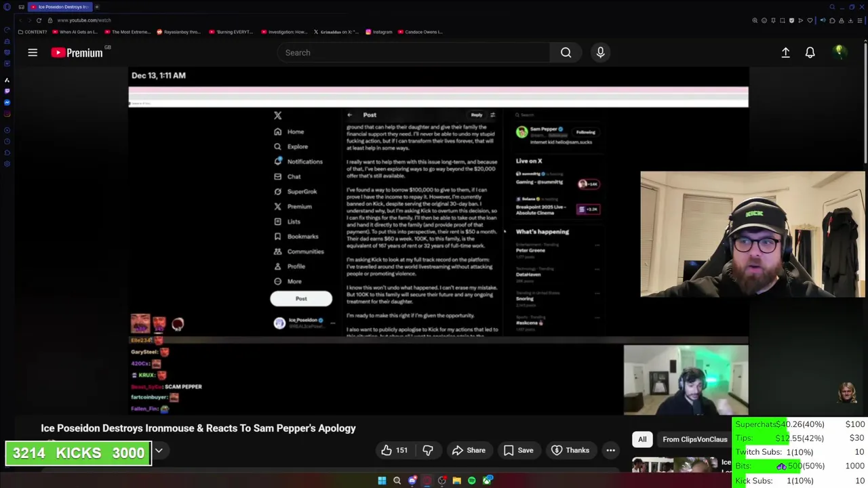Open more actions three-dot menu
Viewport: 868px width, 488px height.
(610, 450)
